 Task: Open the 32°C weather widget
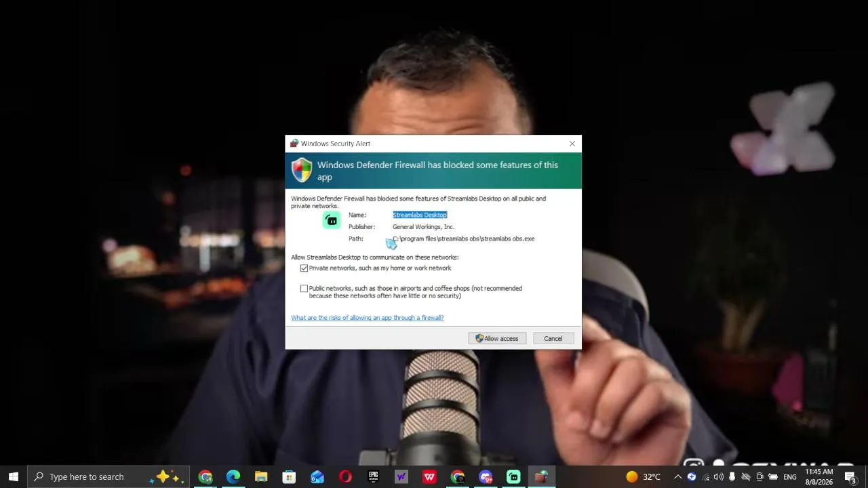coord(643,476)
